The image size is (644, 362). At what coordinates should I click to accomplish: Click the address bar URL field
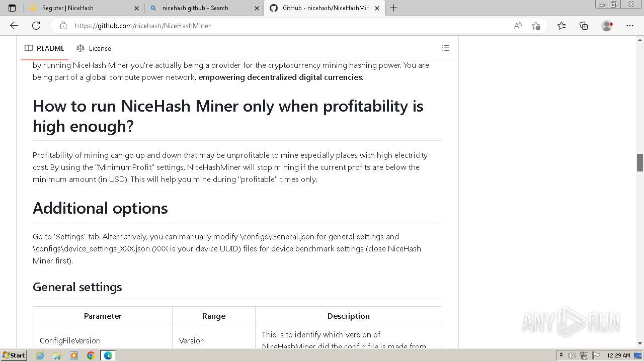click(x=252, y=26)
